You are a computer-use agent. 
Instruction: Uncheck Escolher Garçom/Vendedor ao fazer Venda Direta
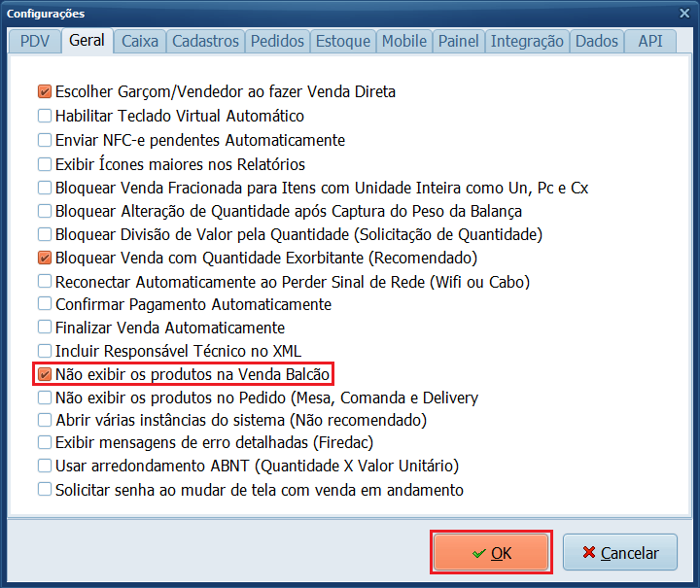(45, 92)
